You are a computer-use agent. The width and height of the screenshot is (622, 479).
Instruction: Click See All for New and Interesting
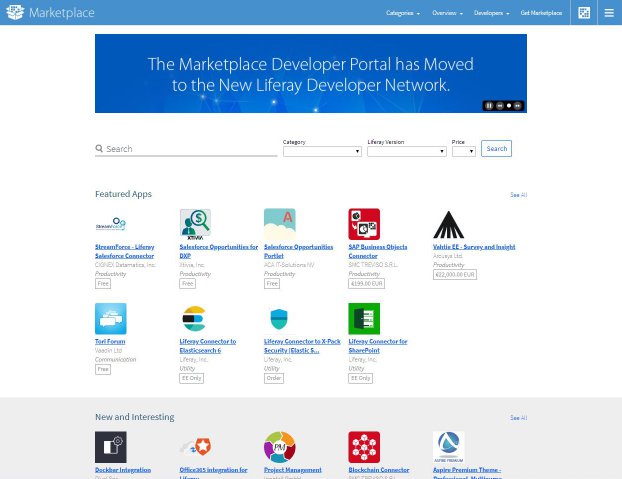pos(518,418)
